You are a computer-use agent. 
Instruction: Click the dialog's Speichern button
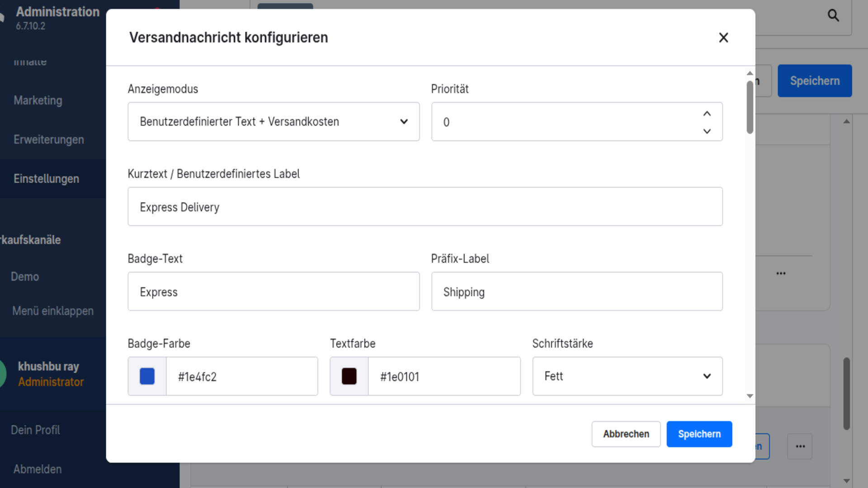pyautogui.click(x=699, y=434)
